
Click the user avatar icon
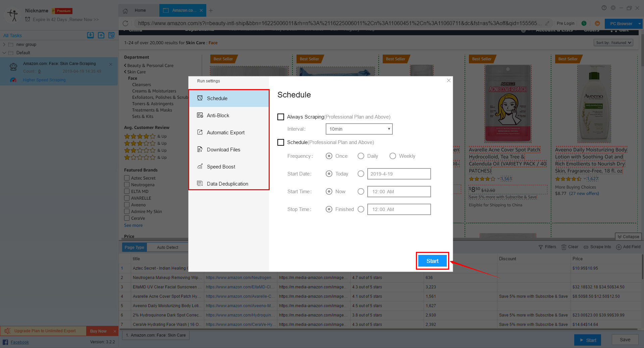tap(13, 15)
